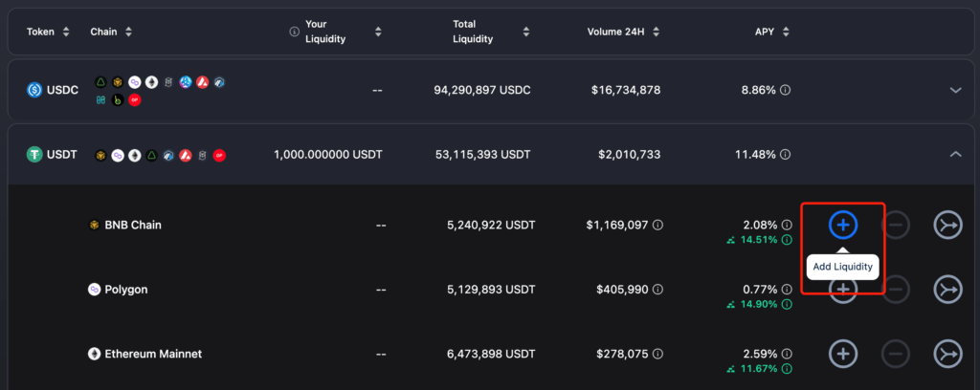Screen dimensions: 980x390
Task: Click the transfer arrow icon for BNB Chain
Action: 947,225
